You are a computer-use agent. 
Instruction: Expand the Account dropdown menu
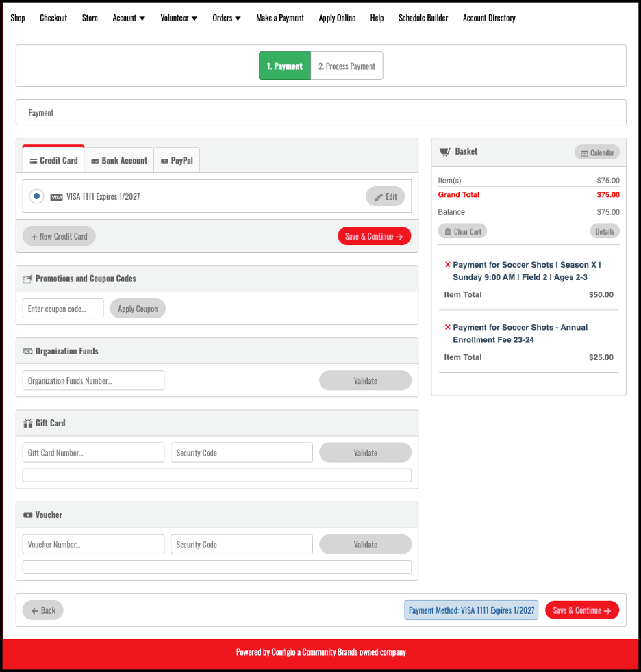129,18
